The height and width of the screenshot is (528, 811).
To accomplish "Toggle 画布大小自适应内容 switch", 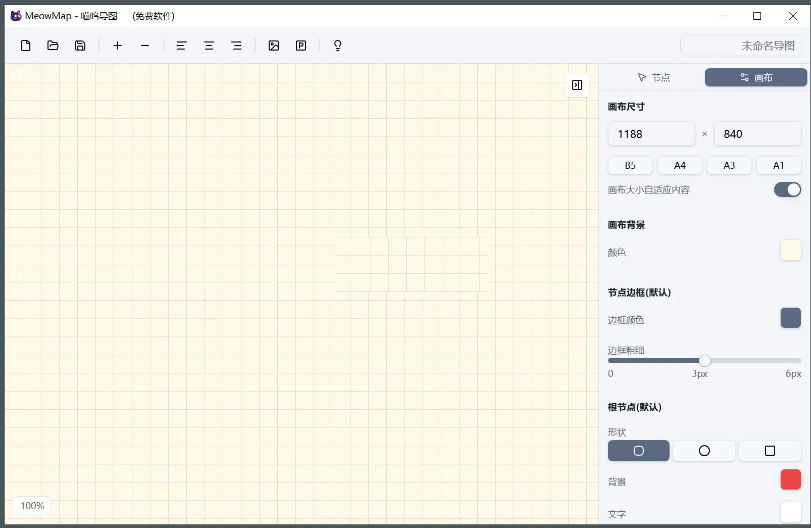I will point(787,190).
